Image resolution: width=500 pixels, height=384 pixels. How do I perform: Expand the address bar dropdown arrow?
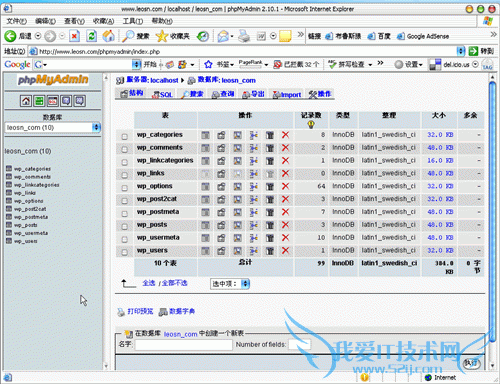pos(461,51)
